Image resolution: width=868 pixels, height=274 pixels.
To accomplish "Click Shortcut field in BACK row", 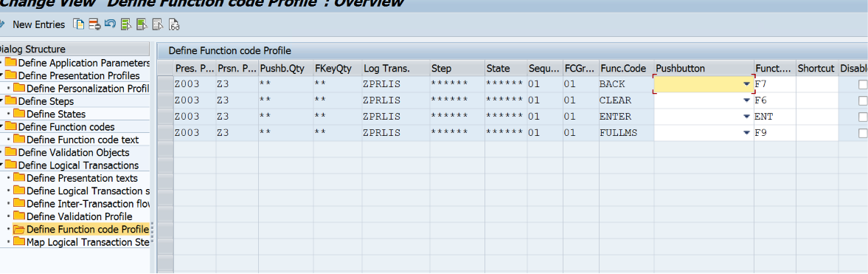I will click(817, 85).
